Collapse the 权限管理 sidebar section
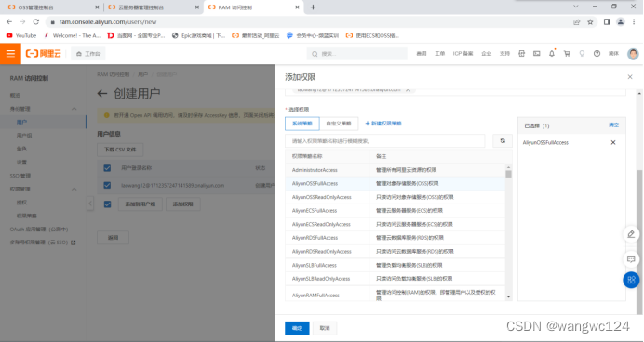 74,189
